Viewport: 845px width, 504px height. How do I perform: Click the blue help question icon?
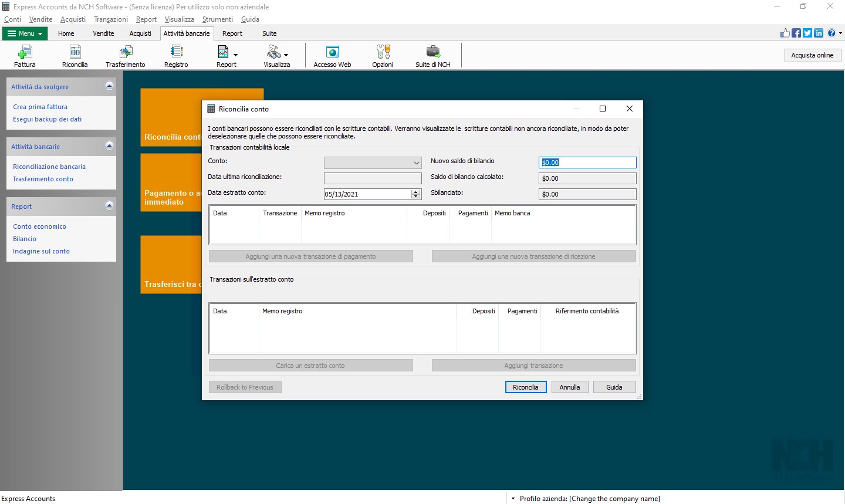pos(832,33)
